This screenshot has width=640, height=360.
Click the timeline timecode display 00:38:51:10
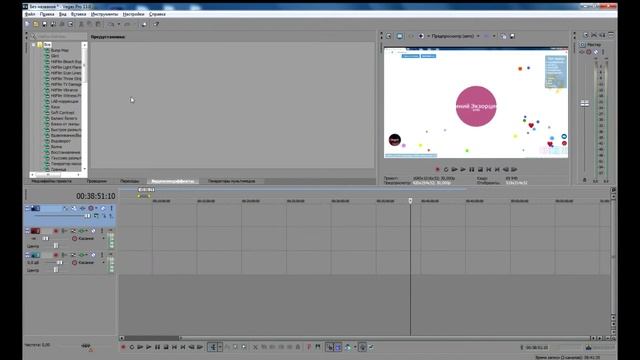tap(96, 196)
